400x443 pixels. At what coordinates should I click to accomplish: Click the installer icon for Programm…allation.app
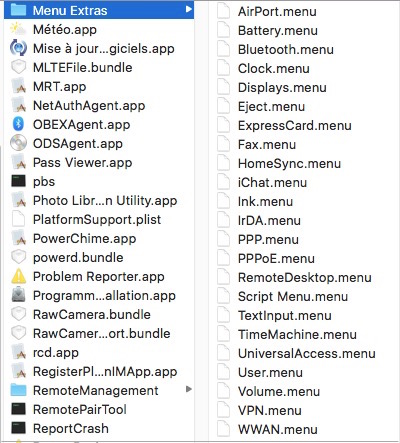coord(18,295)
